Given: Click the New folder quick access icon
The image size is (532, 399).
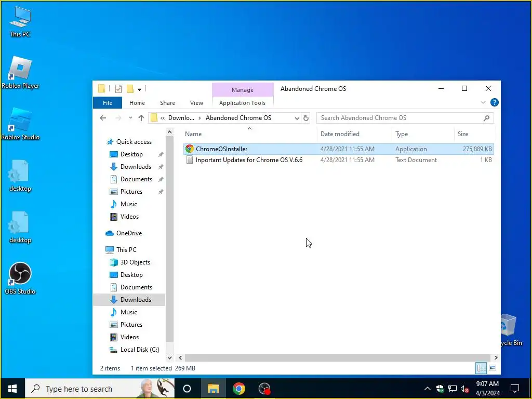Looking at the screenshot, I should pyautogui.click(x=130, y=89).
